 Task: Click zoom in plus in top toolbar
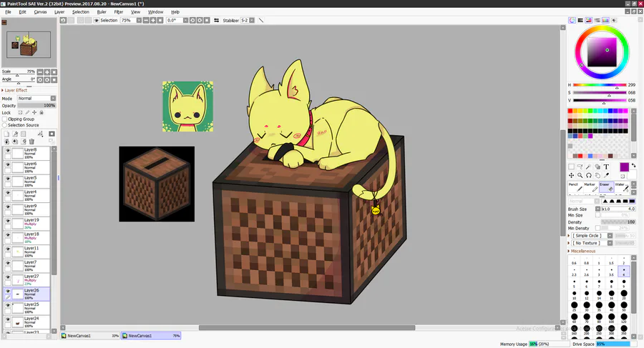click(x=153, y=20)
